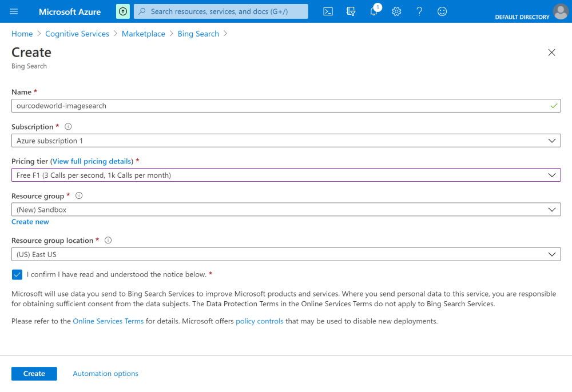
Task: Click Create new resource group link
Action: [30, 222]
